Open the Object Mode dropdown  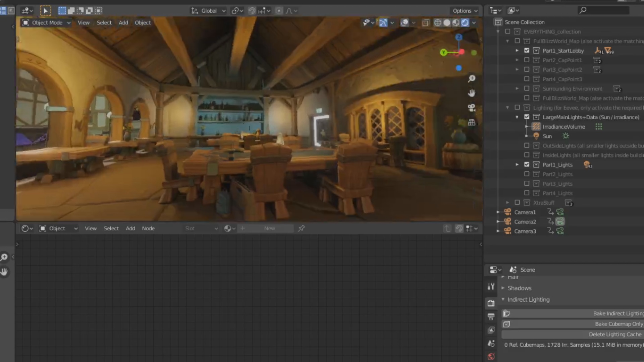pyautogui.click(x=46, y=22)
